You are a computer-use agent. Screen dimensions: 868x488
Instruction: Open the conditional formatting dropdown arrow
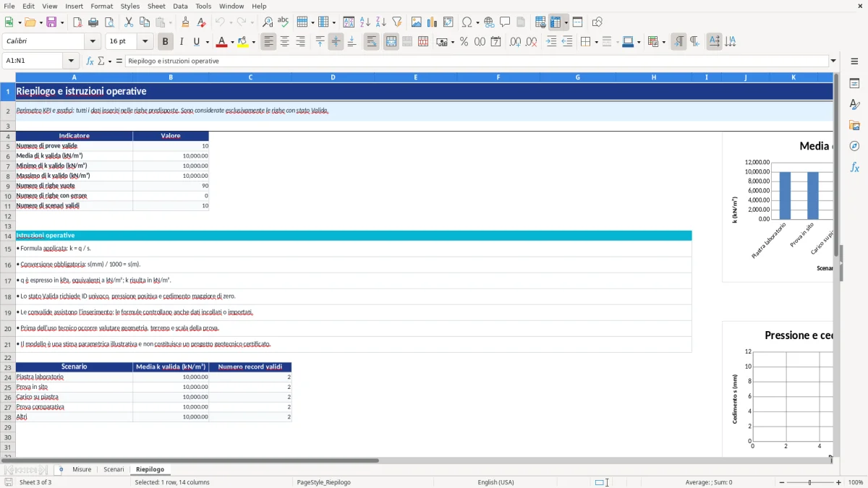coord(663,42)
